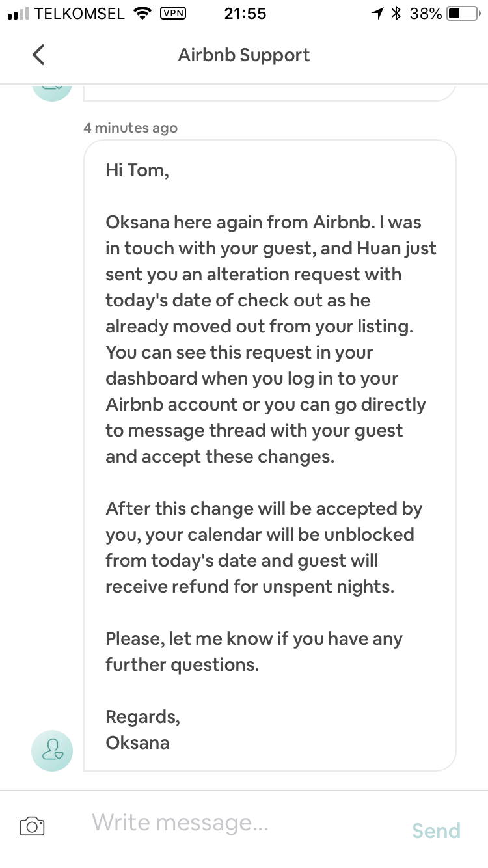This screenshot has height=868, width=488.
Task: Tap the Airbnb Support header title
Action: 244,55
